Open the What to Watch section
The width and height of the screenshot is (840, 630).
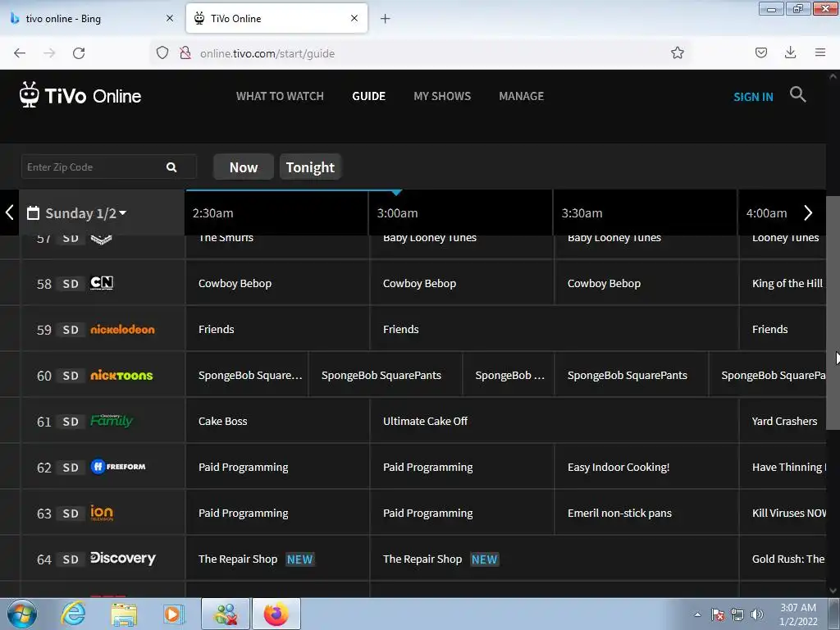(280, 96)
